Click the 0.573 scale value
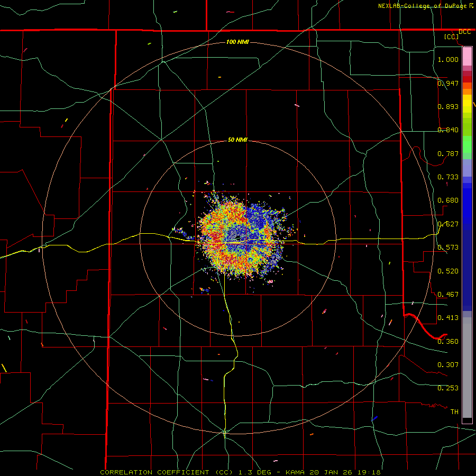The width and height of the screenshot is (476, 476). (x=448, y=247)
